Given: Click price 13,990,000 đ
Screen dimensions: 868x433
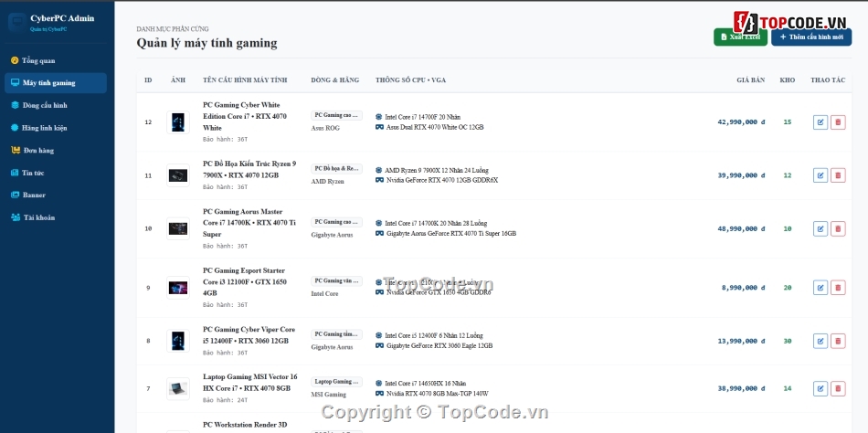Looking at the screenshot, I should 741,341.
